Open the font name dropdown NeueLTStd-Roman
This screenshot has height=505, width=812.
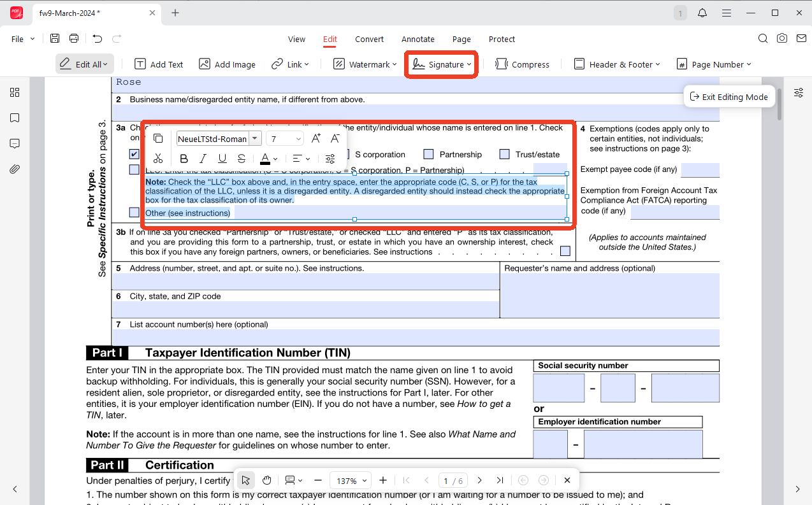pos(255,139)
